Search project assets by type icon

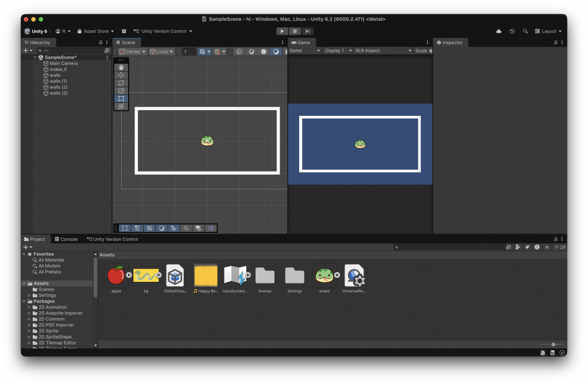tap(518, 247)
